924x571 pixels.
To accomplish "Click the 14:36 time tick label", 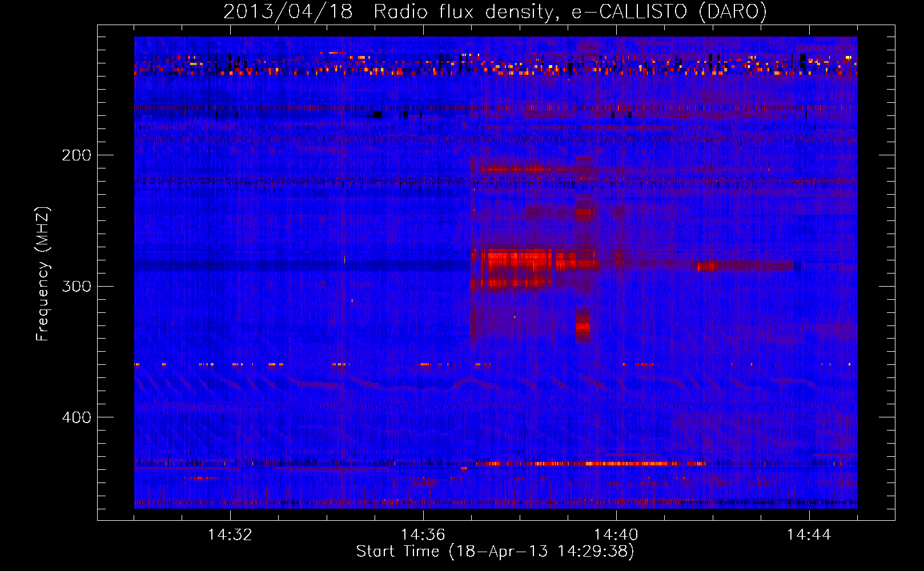I will tap(423, 535).
